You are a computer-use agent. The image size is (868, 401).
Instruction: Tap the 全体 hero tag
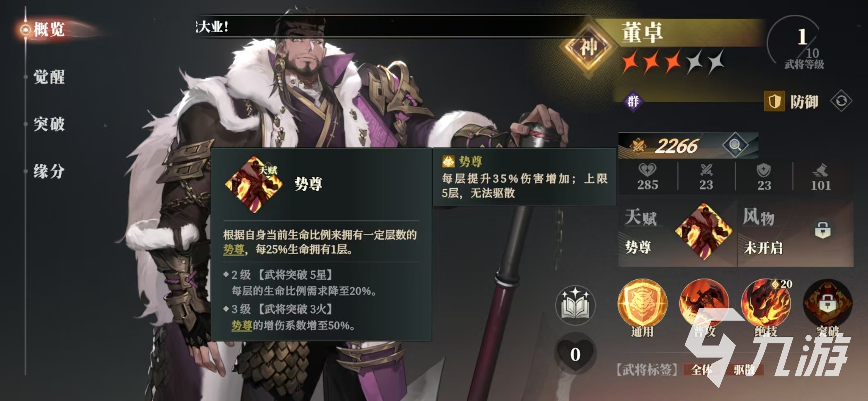click(x=702, y=369)
